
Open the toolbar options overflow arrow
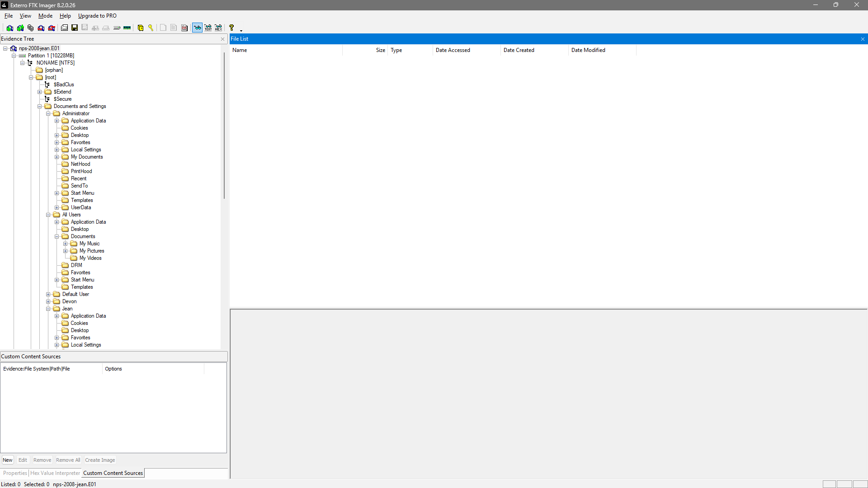coord(241,30)
